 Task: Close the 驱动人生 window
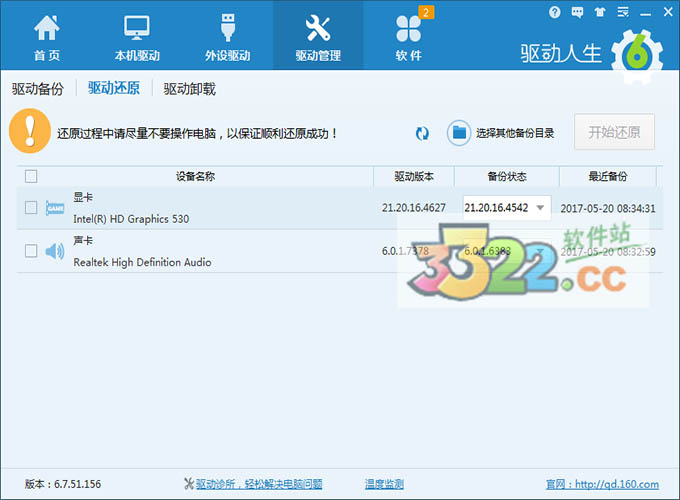coord(668,12)
